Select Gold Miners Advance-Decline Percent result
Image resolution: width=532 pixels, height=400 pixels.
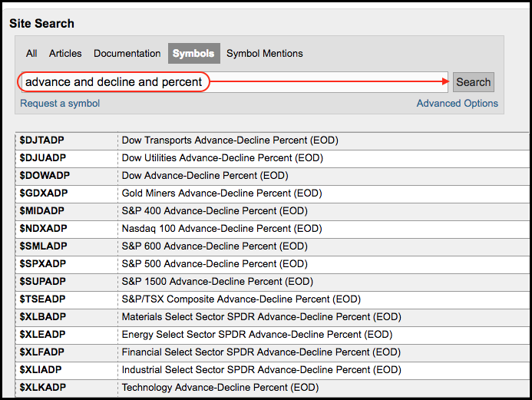coord(222,193)
